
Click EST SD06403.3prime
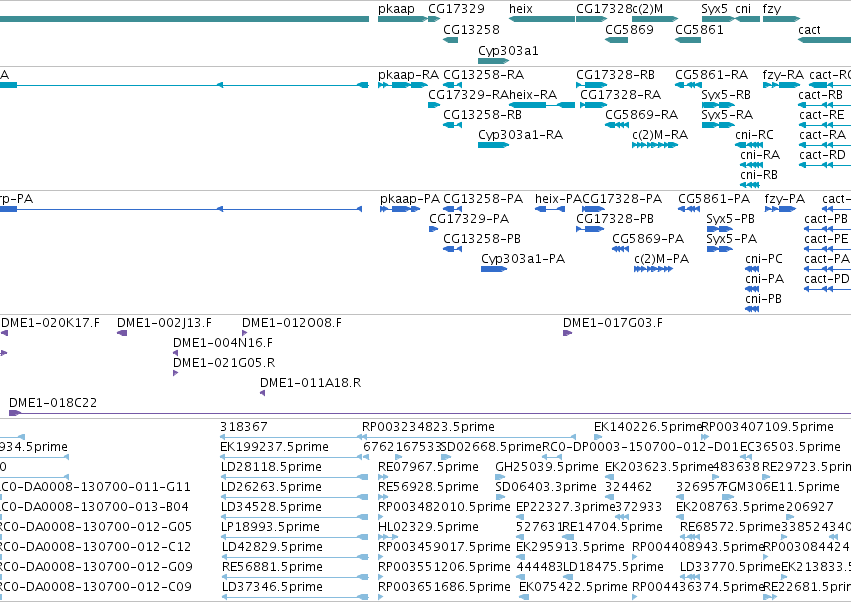[x=545, y=487]
